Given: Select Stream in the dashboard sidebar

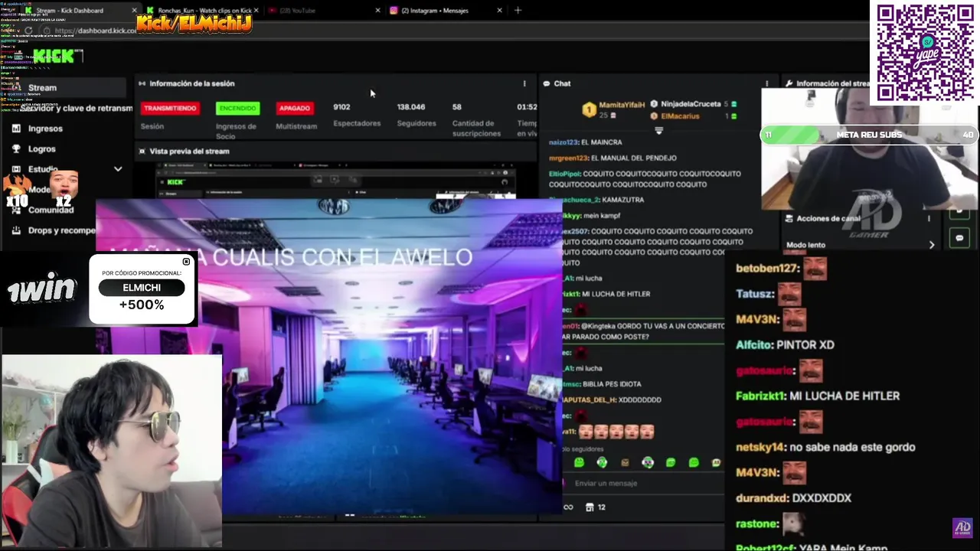Looking at the screenshot, I should click(x=70, y=87).
